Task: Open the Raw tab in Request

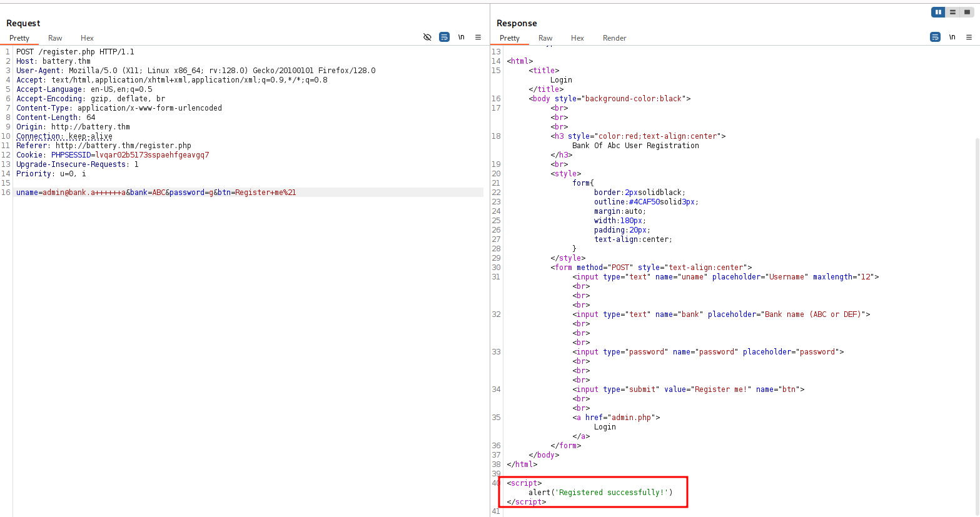Action: click(55, 38)
